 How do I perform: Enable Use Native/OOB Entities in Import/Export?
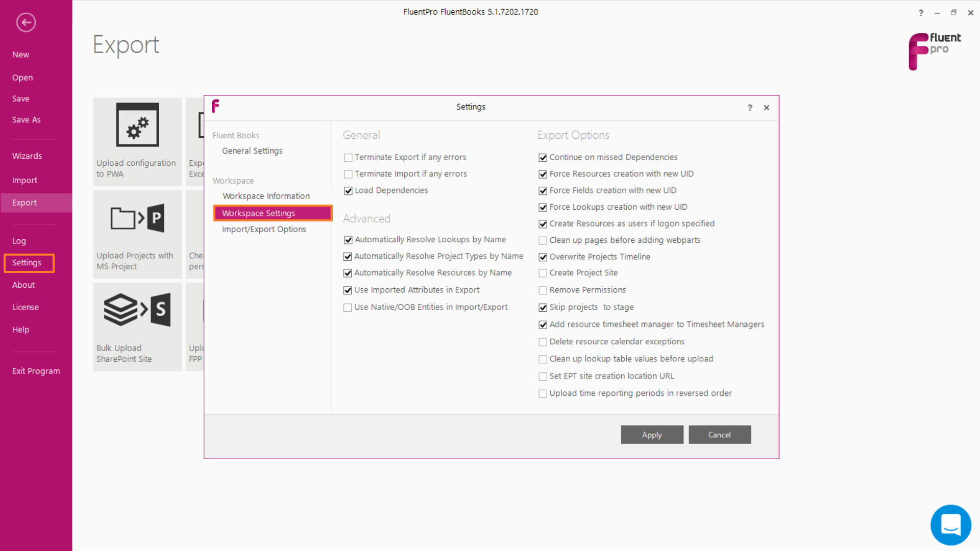point(348,308)
